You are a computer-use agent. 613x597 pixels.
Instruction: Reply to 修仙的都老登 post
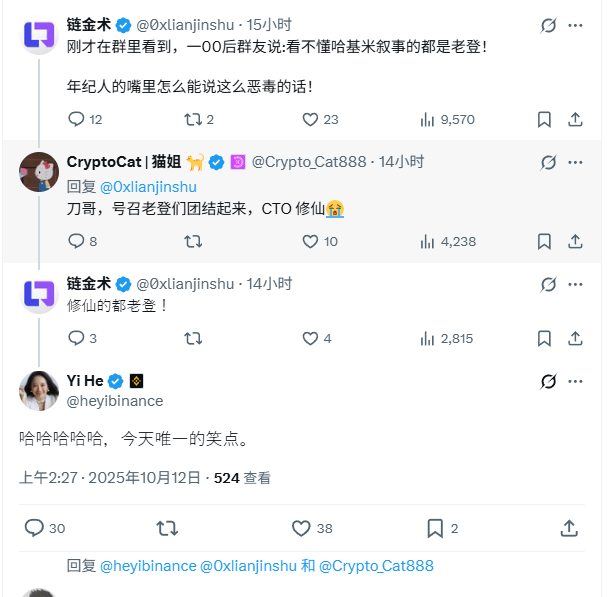(76, 339)
